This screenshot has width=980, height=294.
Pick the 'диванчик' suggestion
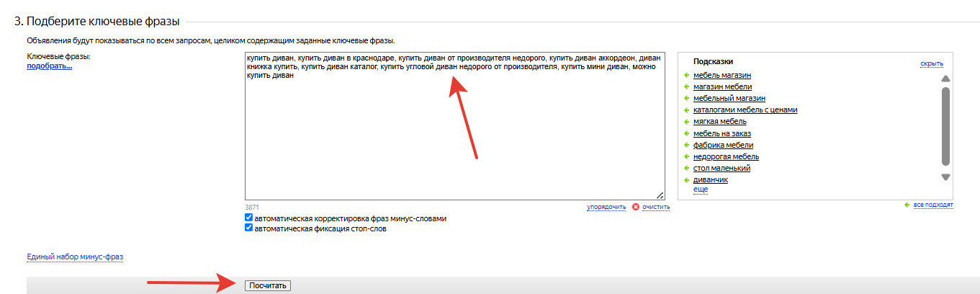[711, 179]
